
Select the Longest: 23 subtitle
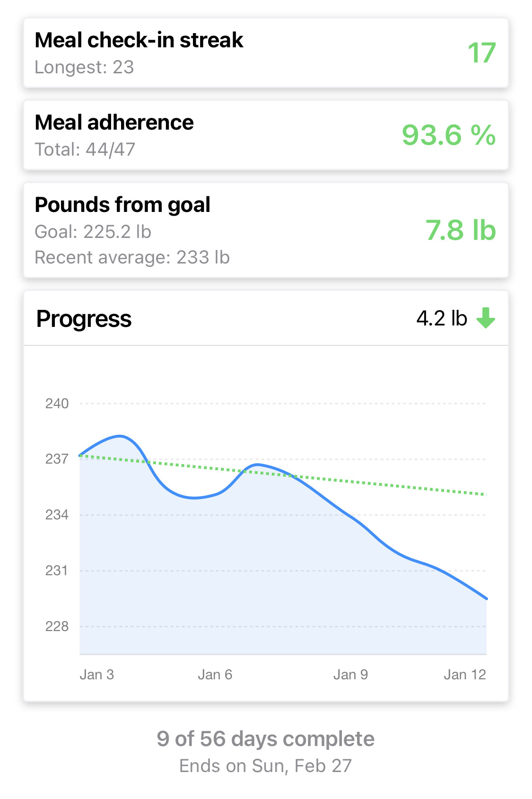pyautogui.click(x=84, y=67)
